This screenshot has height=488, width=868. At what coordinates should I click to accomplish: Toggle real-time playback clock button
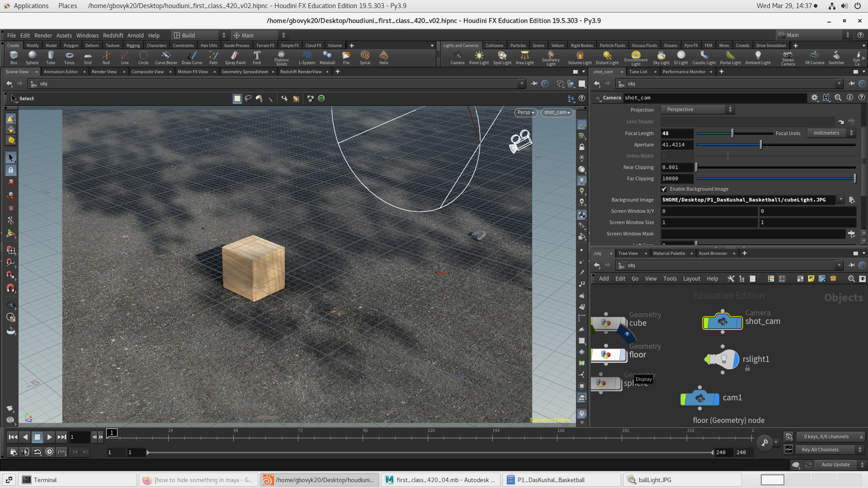pos(49,452)
